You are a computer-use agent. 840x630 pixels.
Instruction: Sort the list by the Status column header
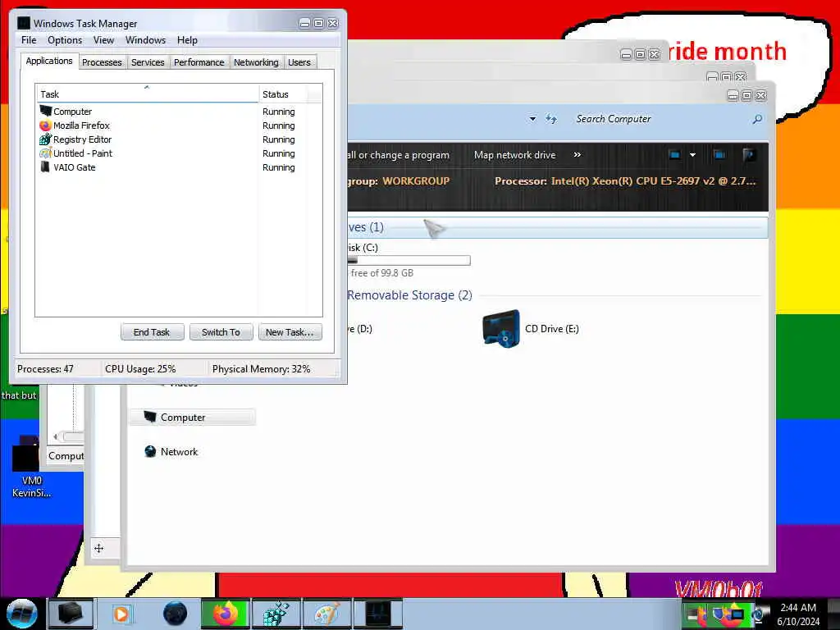283,94
